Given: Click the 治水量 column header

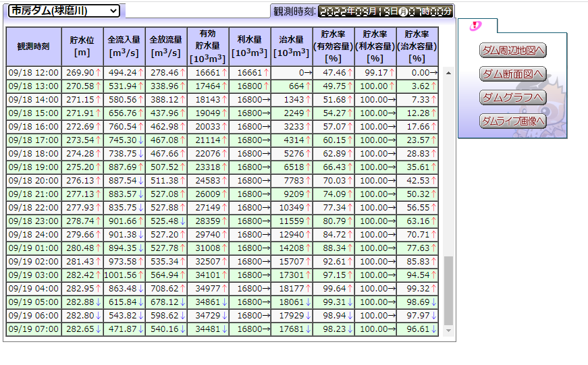Looking at the screenshot, I should (292, 47).
